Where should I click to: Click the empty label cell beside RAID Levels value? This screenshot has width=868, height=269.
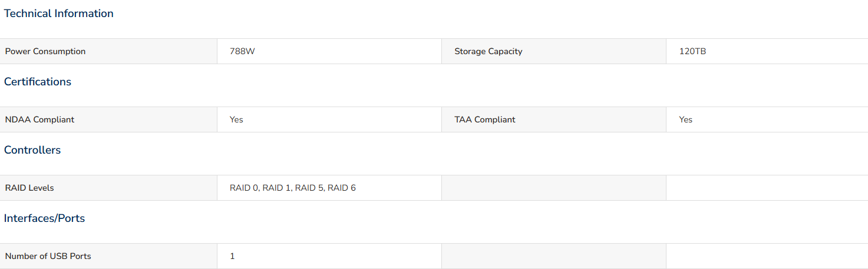pyautogui.click(x=554, y=188)
